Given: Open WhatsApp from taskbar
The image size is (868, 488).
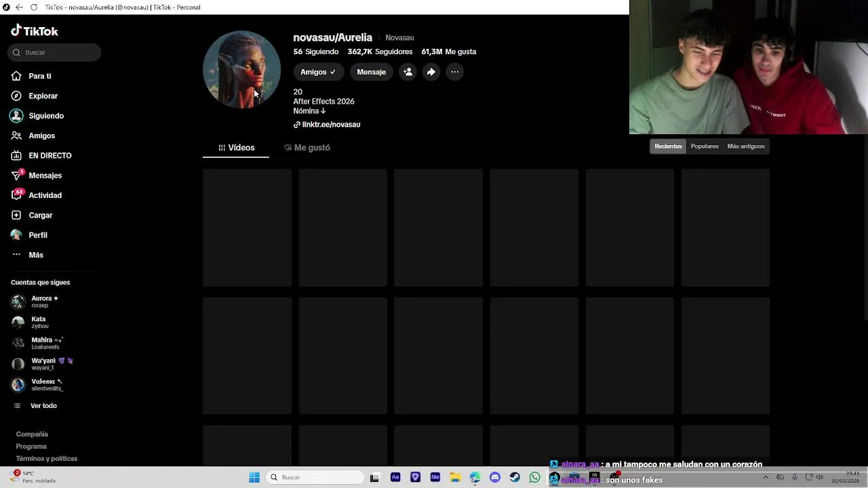Looking at the screenshot, I should [x=535, y=477].
